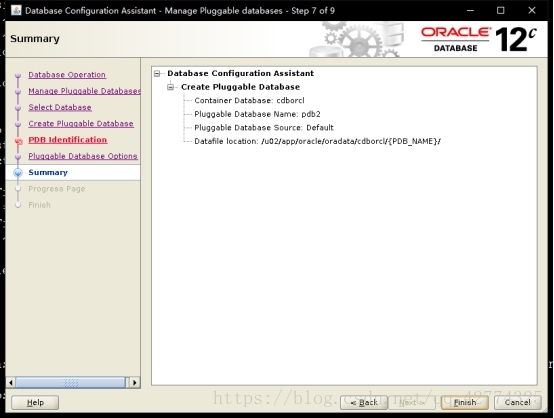The height and width of the screenshot is (418, 554).
Task: Go to Manage Pluggable Databases step
Action: pos(84,91)
